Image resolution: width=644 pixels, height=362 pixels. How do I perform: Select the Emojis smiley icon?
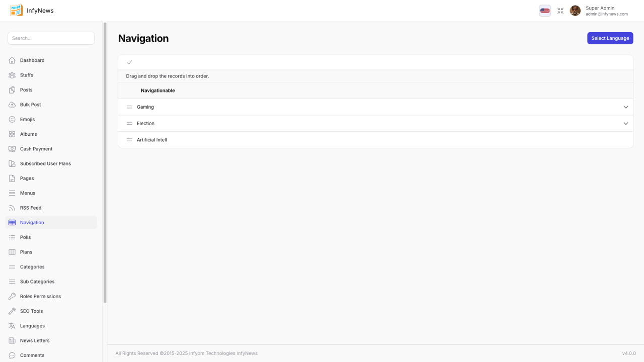(x=12, y=120)
